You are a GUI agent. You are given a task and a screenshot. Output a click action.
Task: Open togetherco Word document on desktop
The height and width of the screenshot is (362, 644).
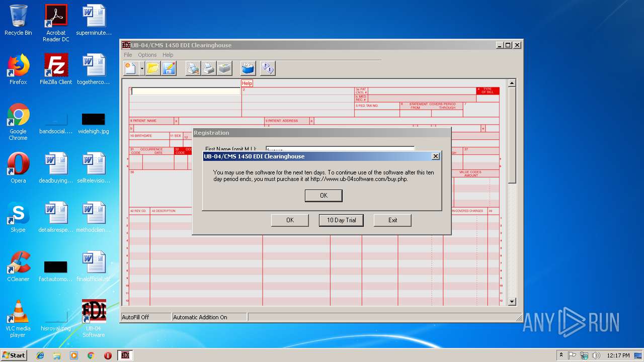click(94, 69)
